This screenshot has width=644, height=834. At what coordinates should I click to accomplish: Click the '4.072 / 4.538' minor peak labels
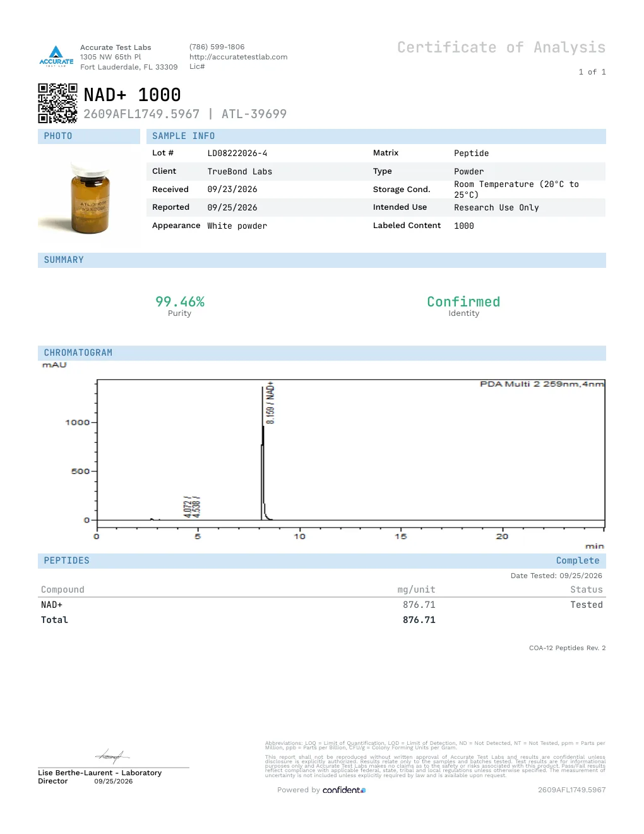click(192, 506)
